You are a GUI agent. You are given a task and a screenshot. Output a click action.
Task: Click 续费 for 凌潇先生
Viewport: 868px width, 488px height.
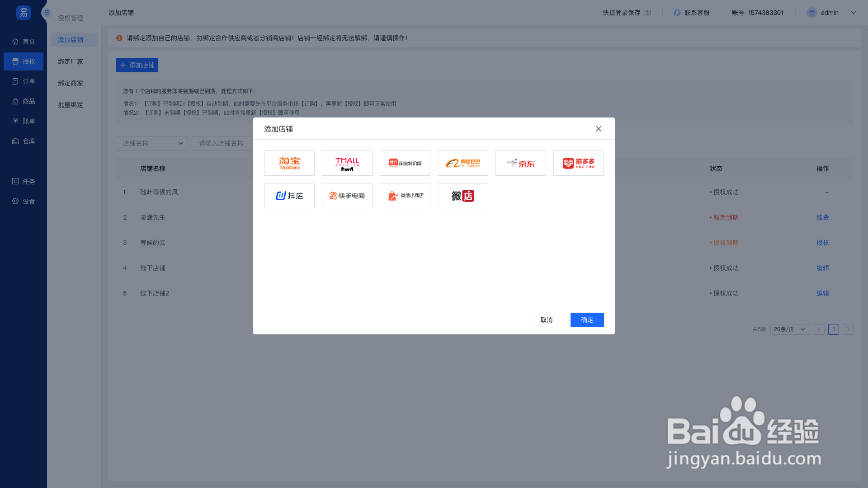pos(823,217)
